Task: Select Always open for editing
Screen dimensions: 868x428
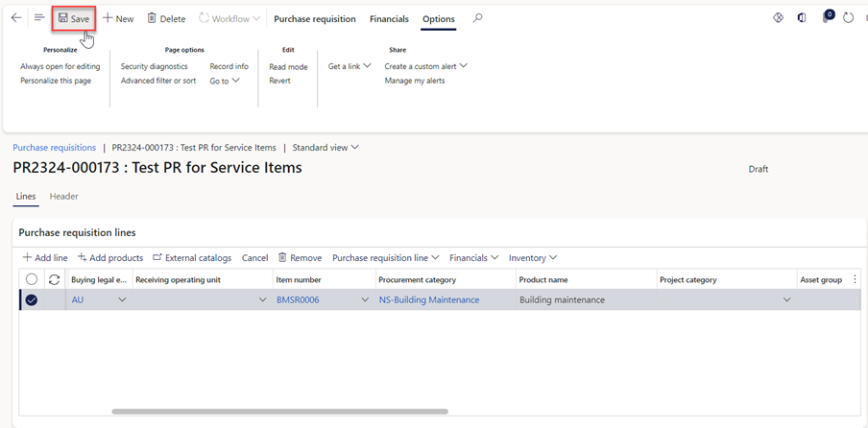Action: (x=60, y=66)
